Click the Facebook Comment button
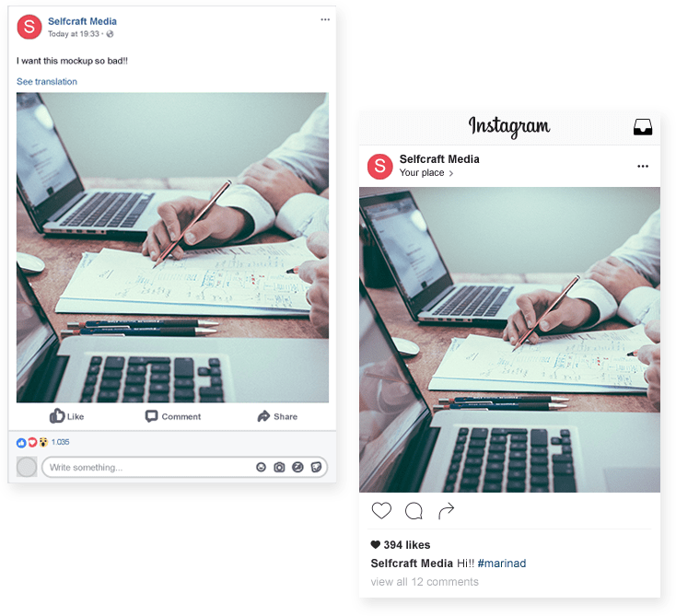The width and height of the screenshot is (676, 616). (173, 416)
